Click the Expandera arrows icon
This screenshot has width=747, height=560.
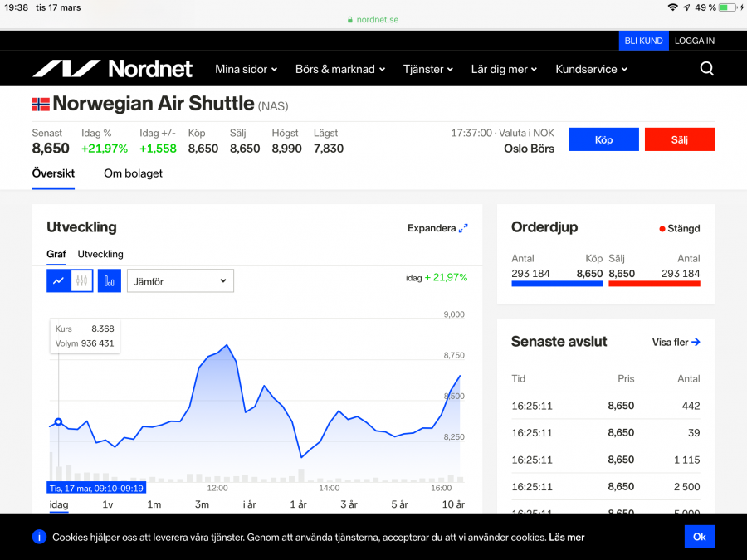[x=463, y=228]
